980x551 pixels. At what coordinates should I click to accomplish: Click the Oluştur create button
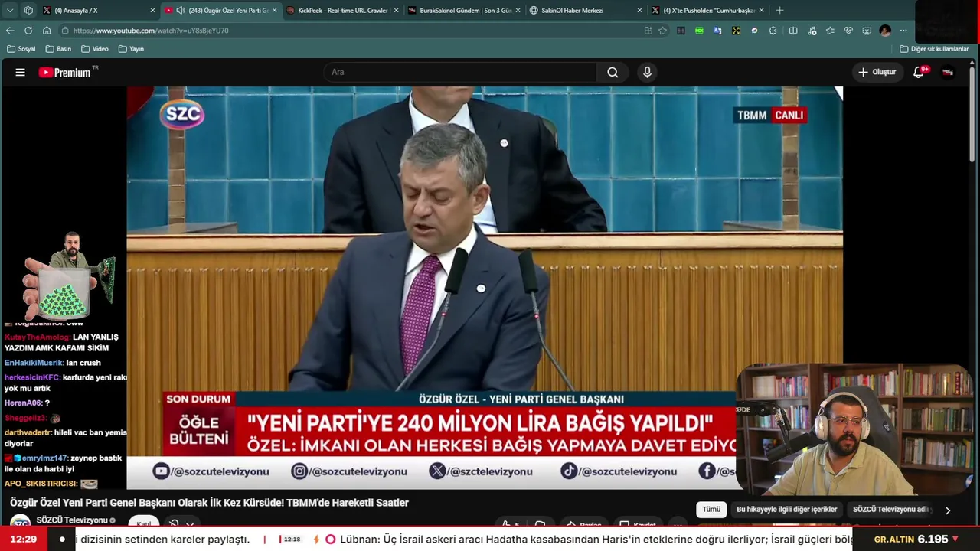tap(877, 72)
